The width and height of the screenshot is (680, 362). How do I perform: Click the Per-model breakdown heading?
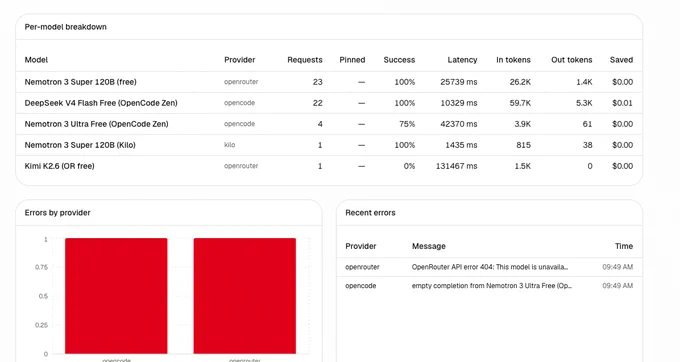point(65,27)
